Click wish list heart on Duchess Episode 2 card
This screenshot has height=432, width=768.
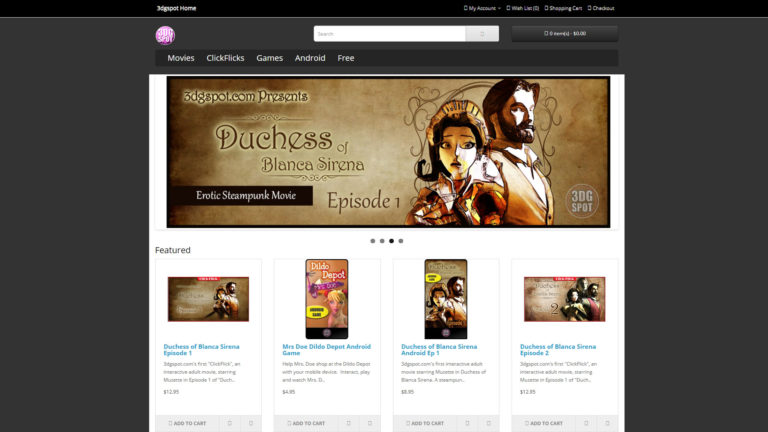click(586, 423)
